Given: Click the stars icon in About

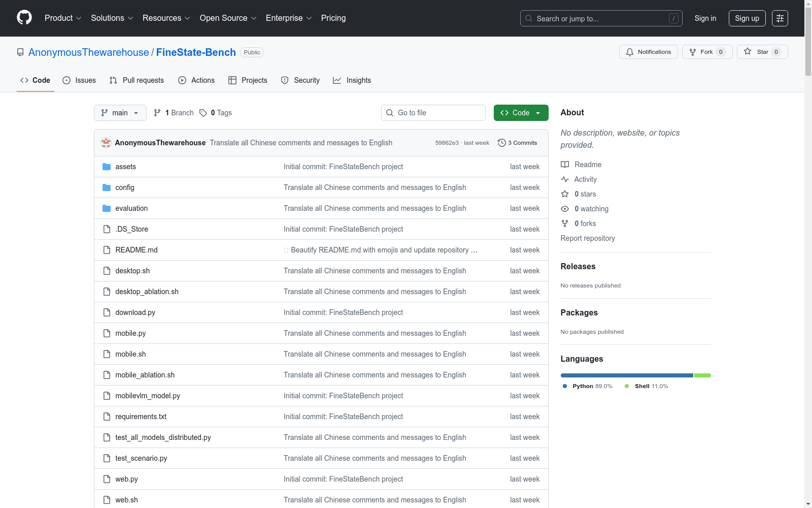Looking at the screenshot, I should point(565,194).
